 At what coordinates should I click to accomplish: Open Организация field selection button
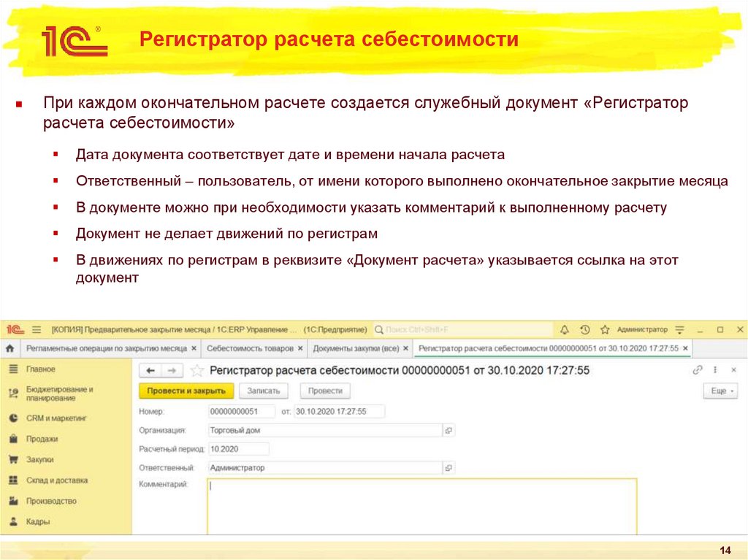point(449,430)
